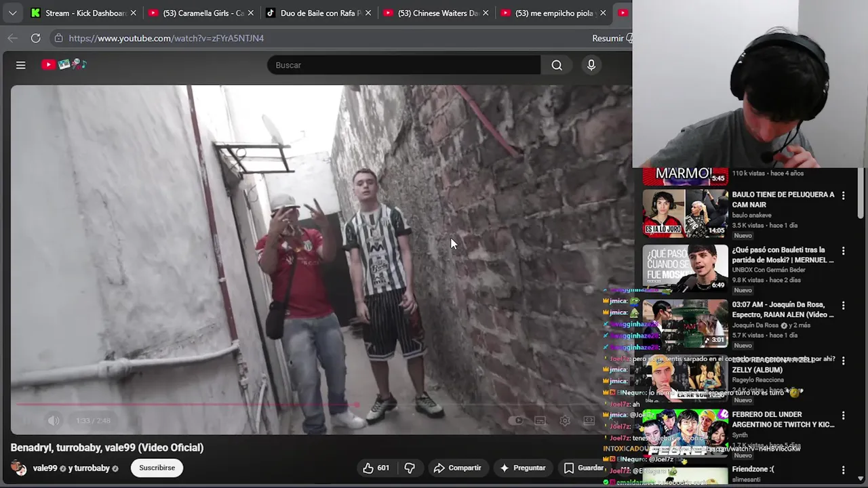Open options menu for ZELLY (ALBUM) video
Image resolution: width=868 pixels, height=488 pixels.
pos(843,361)
